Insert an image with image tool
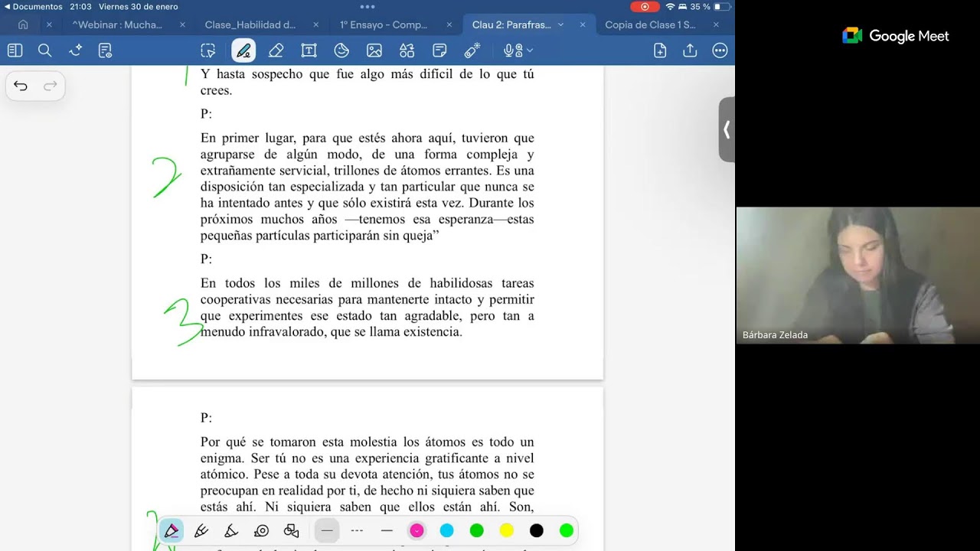Screen dimensions: 980x551 point(374,51)
